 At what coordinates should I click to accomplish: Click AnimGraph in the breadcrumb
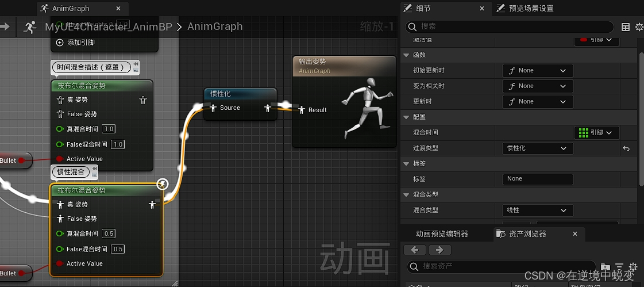coord(215,26)
